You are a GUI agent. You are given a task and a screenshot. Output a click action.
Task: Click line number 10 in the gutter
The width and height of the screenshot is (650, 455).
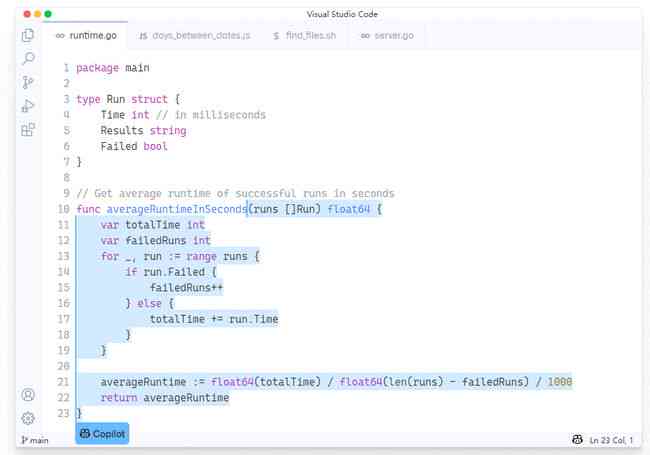pyautogui.click(x=63, y=209)
